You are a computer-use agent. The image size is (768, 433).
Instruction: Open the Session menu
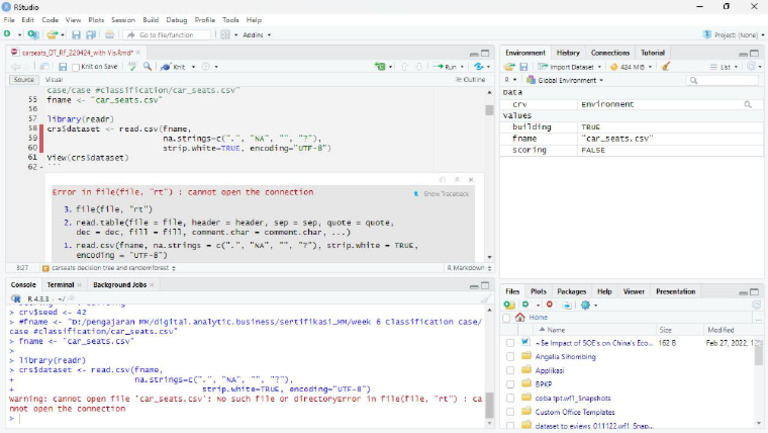click(123, 20)
